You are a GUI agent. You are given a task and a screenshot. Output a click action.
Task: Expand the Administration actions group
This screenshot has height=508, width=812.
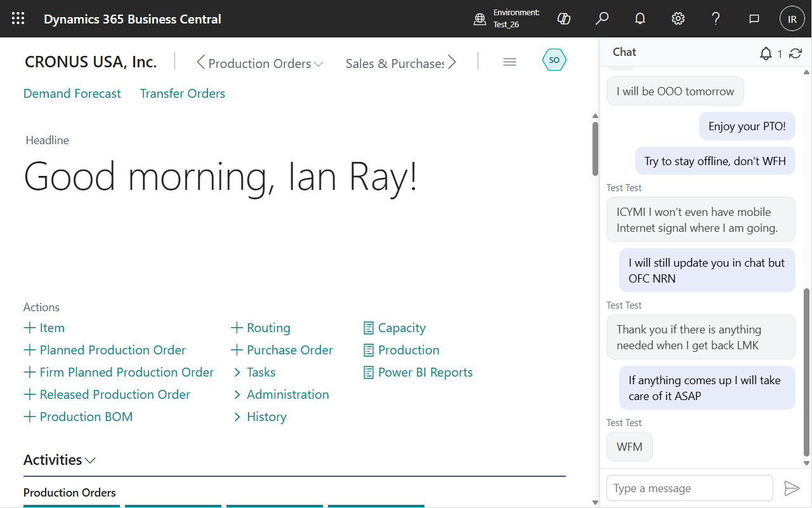click(287, 394)
